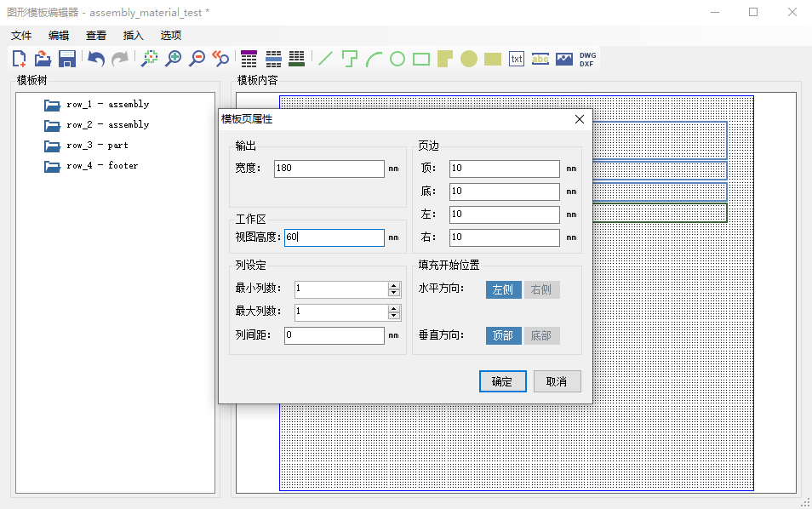Import a DWG DXF file

[588, 59]
